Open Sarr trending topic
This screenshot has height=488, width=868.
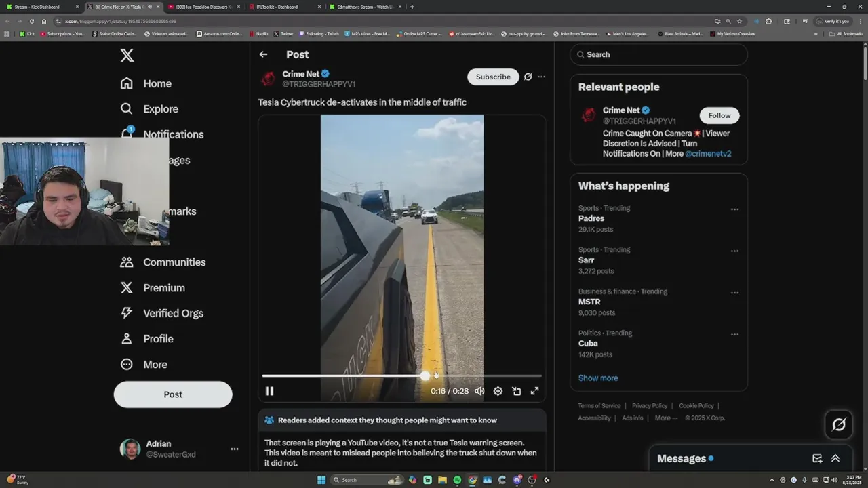click(x=587, y=260)
